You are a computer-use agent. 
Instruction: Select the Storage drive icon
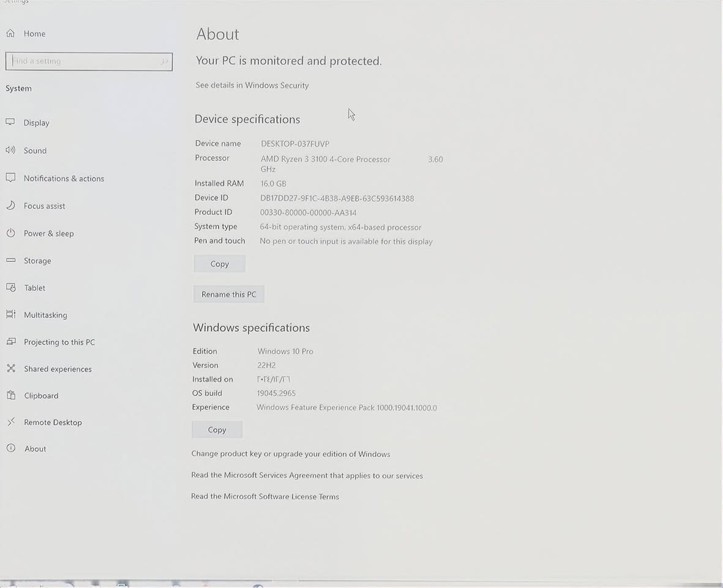pyautogui.click(x=10, y=260)
